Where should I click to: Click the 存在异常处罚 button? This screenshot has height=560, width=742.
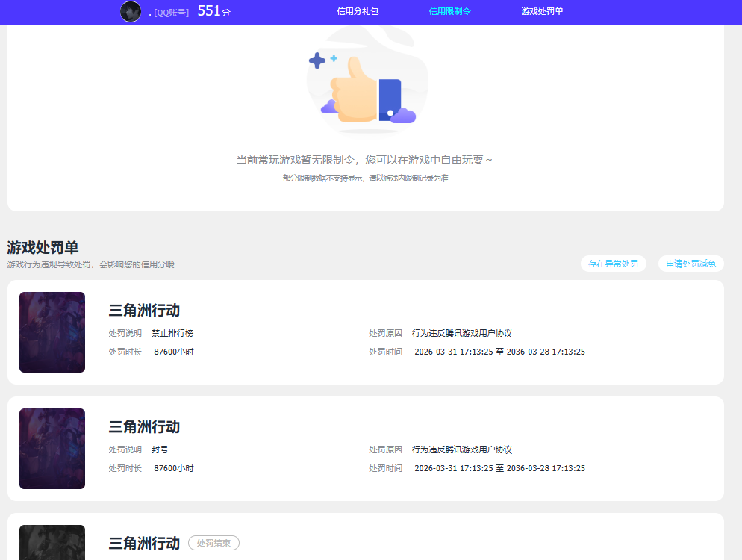(613, 264)
